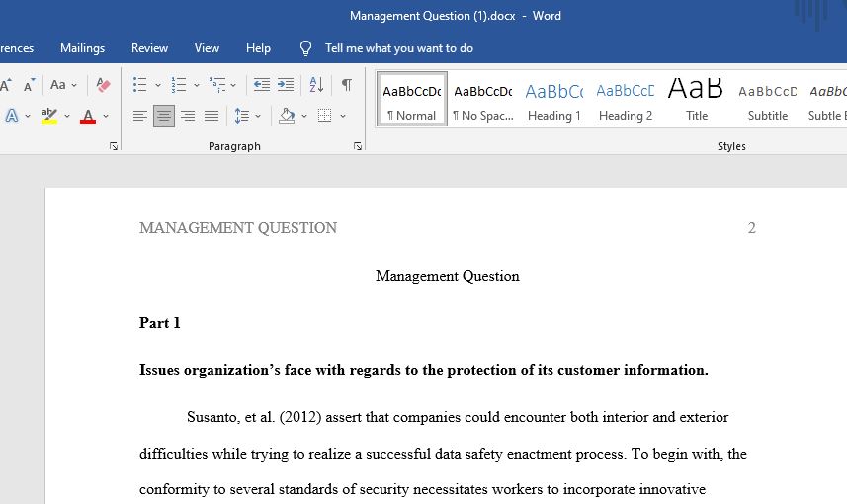Click Increase Font Size icon
Viewport: 847px width, 504px height.
coord(6,85)
